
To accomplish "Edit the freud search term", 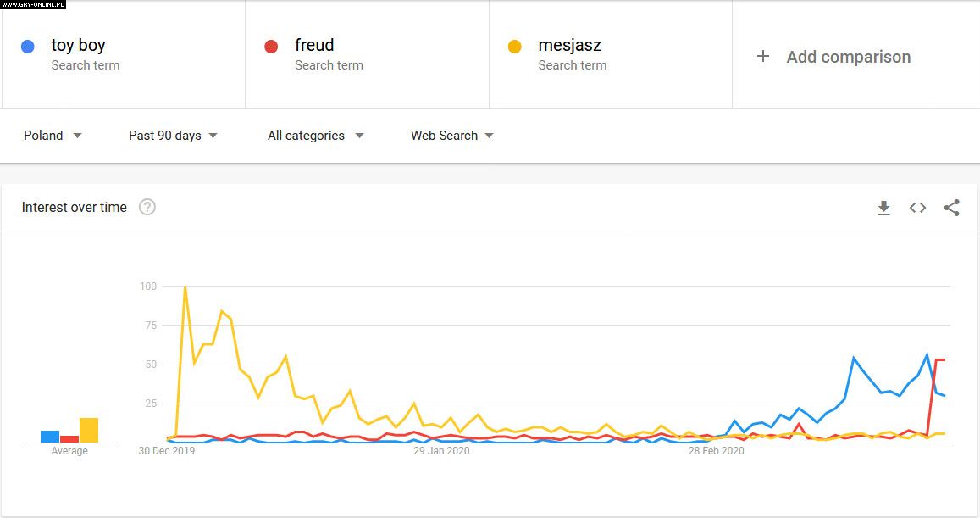I will pyautogui.click(x=314, y=45).
